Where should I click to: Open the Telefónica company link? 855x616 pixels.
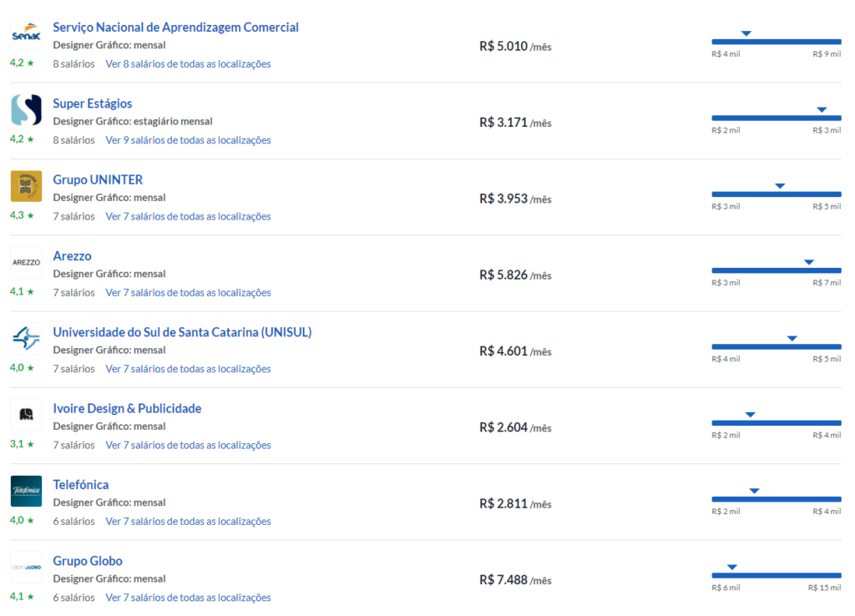pos(81,485)
